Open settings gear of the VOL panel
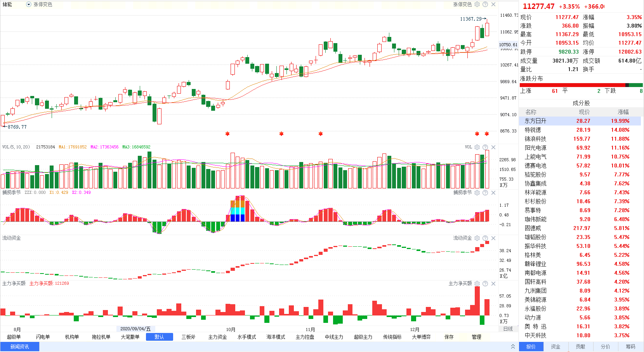The width and height of the screenshot is (644, 352). tap(477, 147)
